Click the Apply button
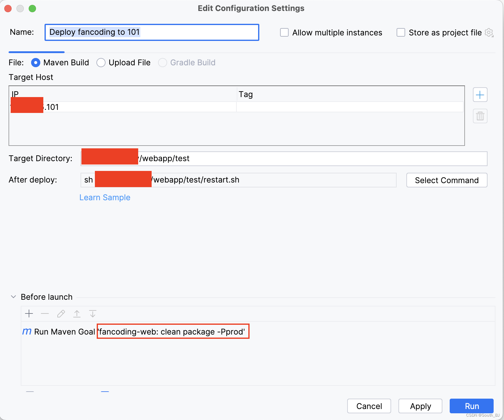 pos(420,406)
